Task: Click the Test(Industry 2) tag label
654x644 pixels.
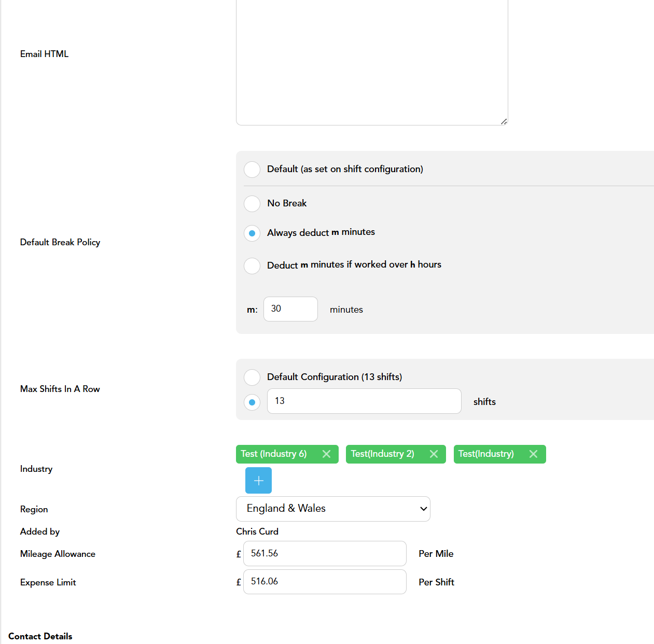Action: [383, 454]
